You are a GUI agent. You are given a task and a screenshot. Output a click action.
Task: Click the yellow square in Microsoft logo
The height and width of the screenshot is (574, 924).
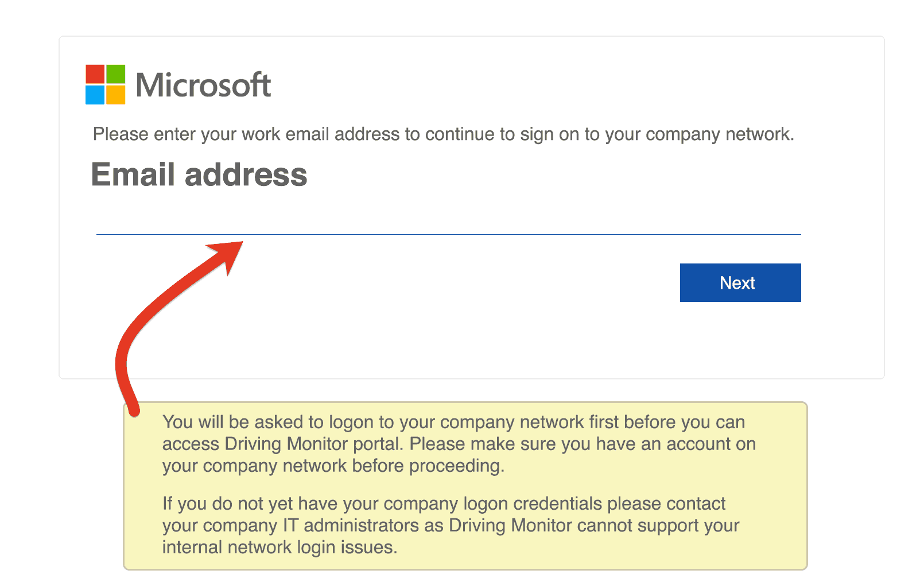click(x=115, y=95)
